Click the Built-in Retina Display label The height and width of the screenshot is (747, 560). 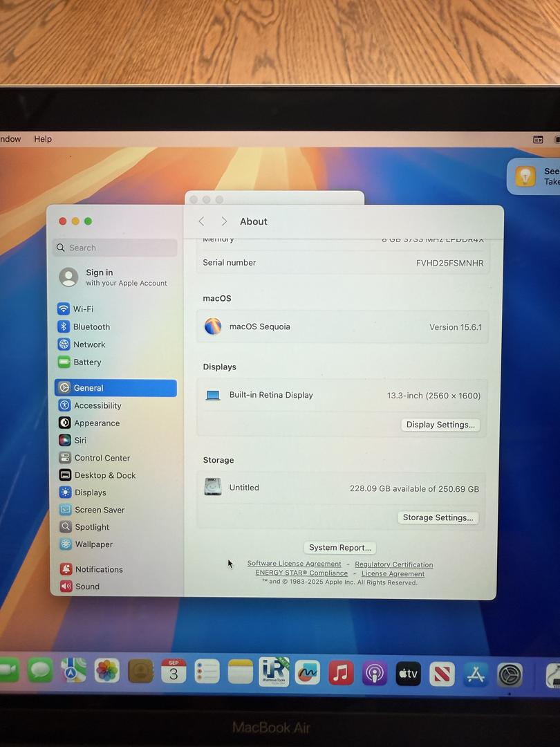(271, 395)
